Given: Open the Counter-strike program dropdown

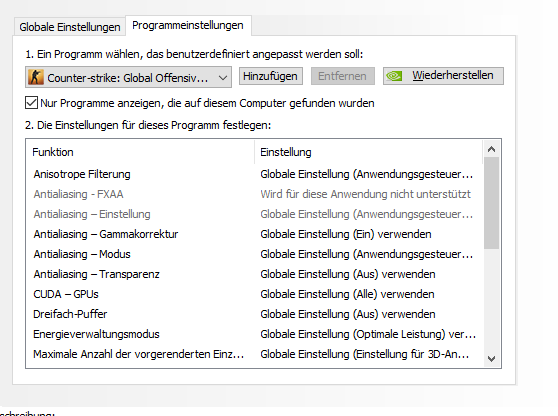Looking at the screenshot, I should point(128,77).
